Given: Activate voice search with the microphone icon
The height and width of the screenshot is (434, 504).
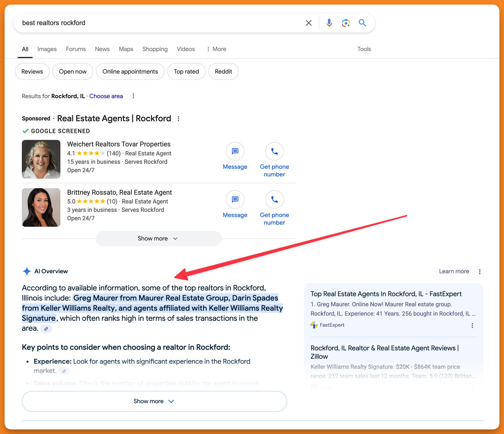Looking at the screenshot, I should click(x=329, y=23).
